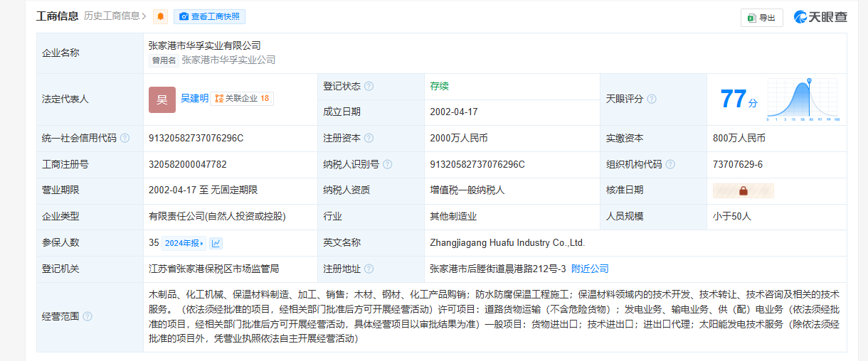868x361 pixels.
Task: Click organization code 73707629-6
Action: [738, 164]
